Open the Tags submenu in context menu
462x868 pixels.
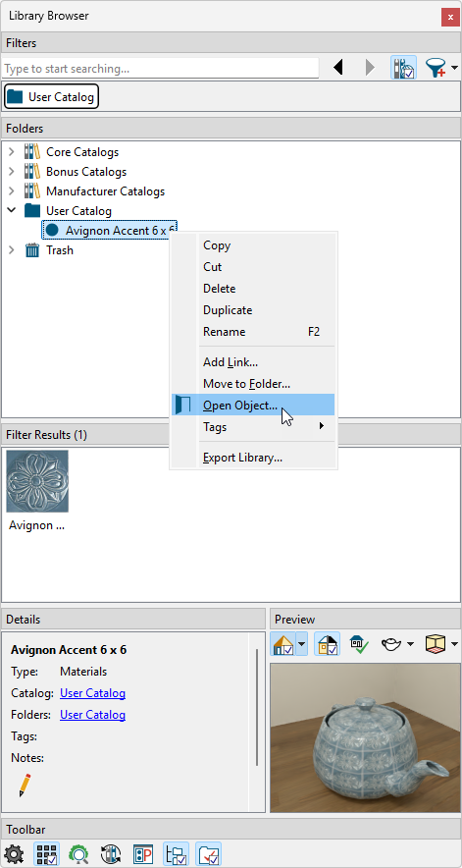tap(253, 427)
